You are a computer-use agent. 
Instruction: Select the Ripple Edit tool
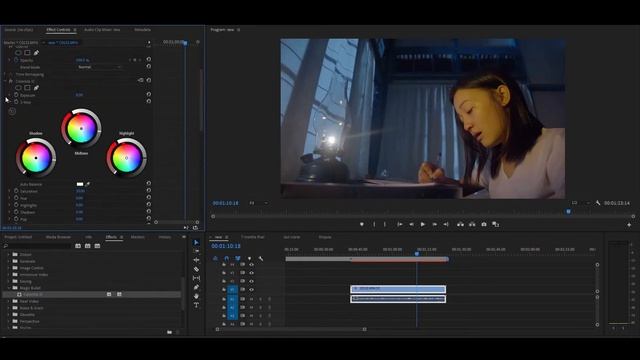pyautogui.click(x=196, y=260)
